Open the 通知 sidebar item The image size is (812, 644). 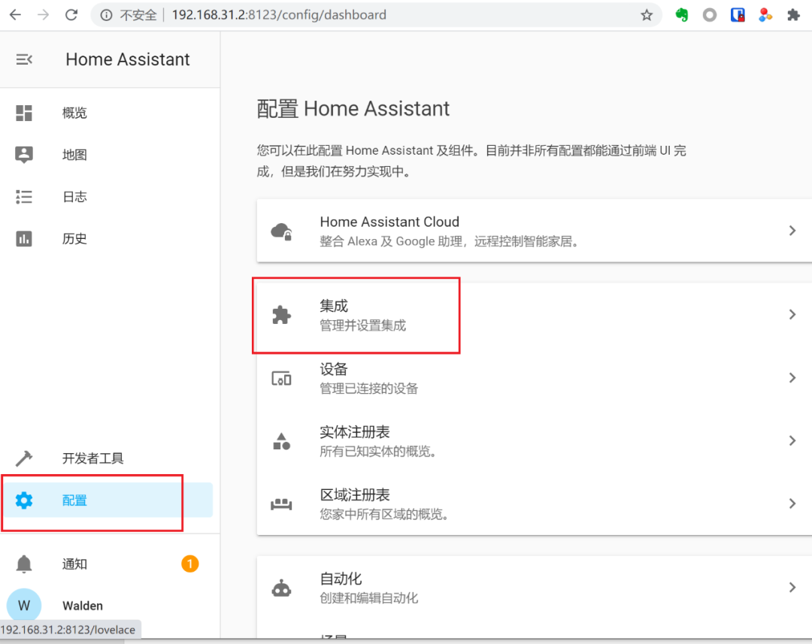pos(110,564)
